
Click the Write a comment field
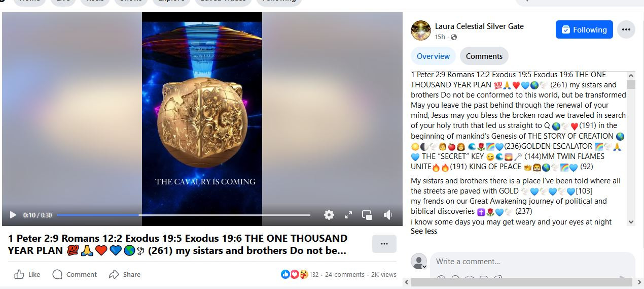pyautogui.click(x=532, y=262)
